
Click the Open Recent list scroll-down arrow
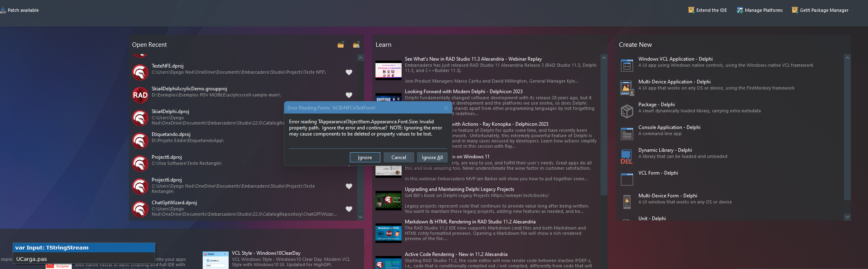click(x=360, y=217)
